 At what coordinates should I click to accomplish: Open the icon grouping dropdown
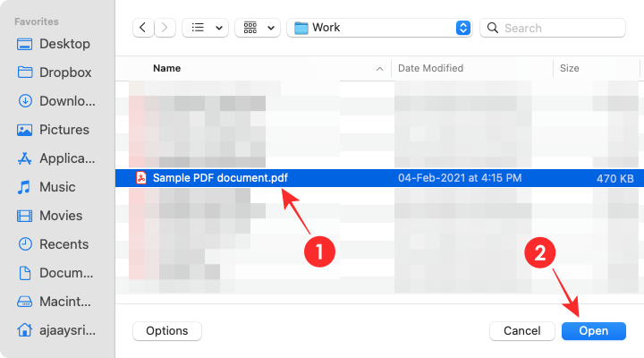pyautogui.click(x=258, y=28)
